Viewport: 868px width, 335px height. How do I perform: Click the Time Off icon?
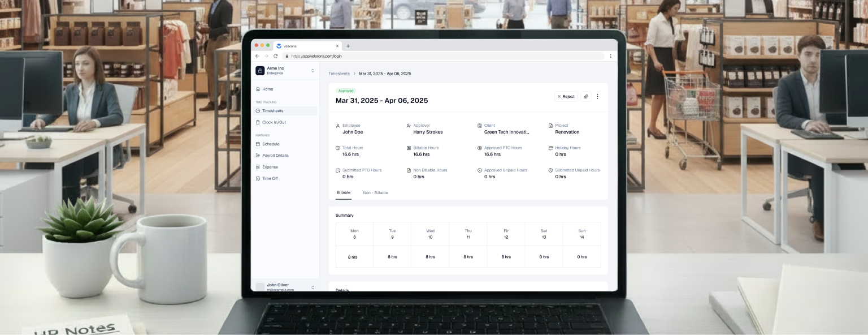258,178
